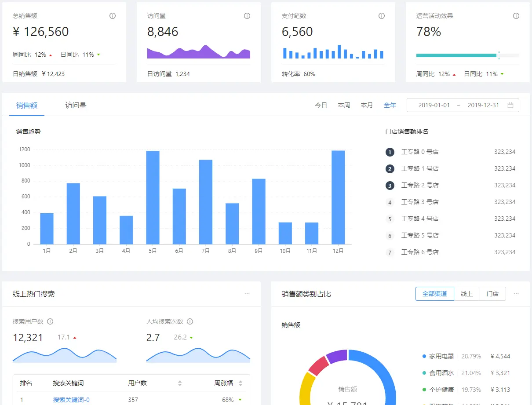Click the 支付笔数 mini bar chart
Viewport: 532px width, 405px height.
click(x=333, y=52)
